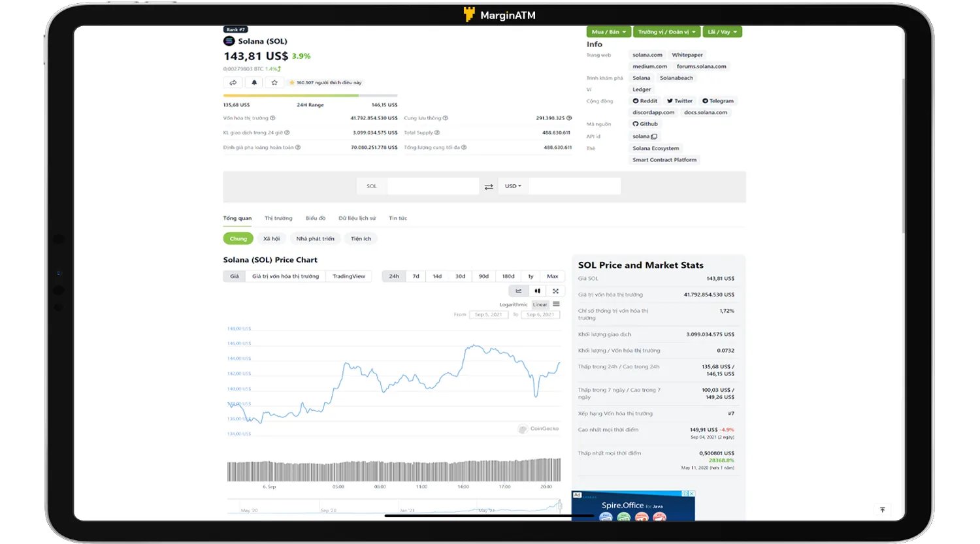Click the info icon beside Vốn hóa thị trường
Screen dimensions: 980x544
pos(272,118)
